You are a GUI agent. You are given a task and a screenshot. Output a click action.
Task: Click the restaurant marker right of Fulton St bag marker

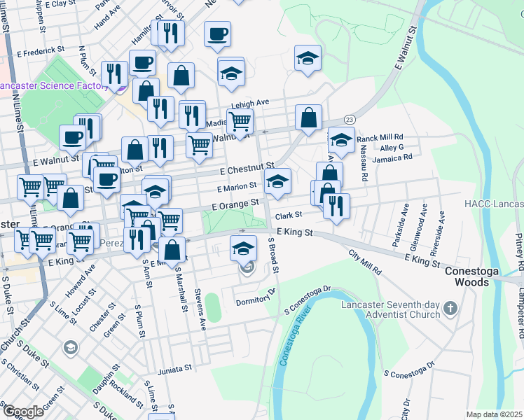pyautogui.click(x=160, y=148)
